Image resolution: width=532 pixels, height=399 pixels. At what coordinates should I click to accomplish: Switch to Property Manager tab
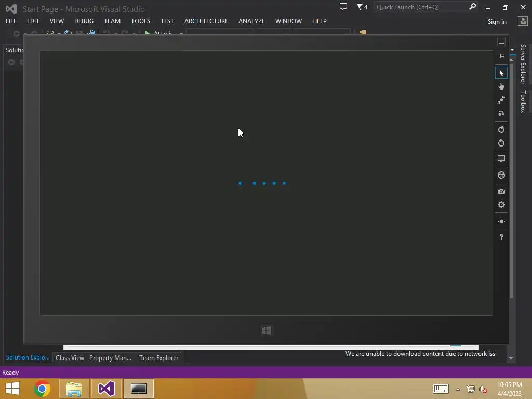[110, 358]
